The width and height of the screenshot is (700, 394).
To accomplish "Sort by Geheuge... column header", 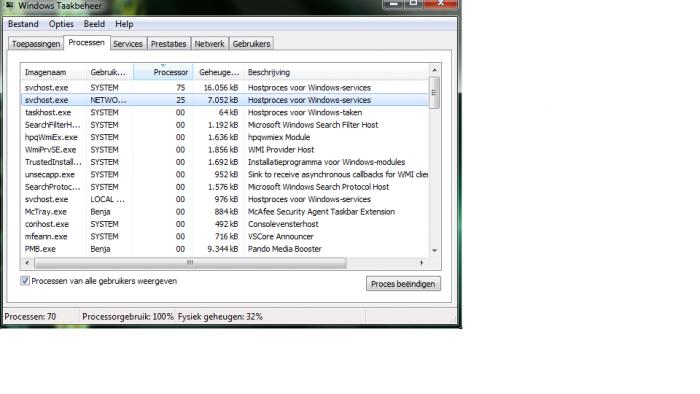I will (219, 72).
